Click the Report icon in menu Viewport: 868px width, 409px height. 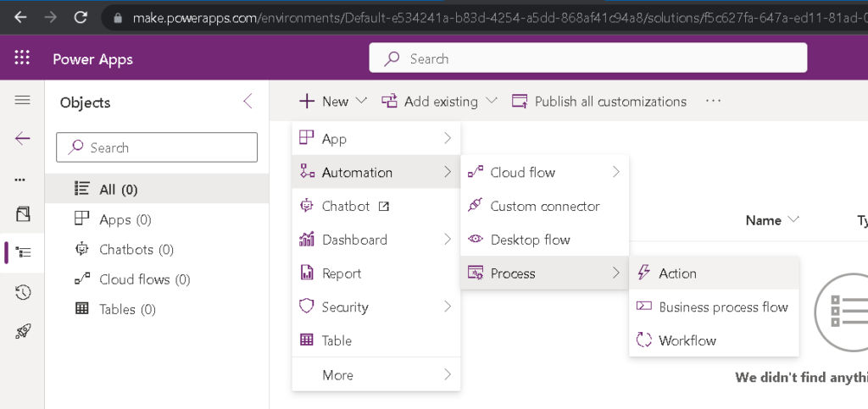pyautogui.click(x=306, y=273)
